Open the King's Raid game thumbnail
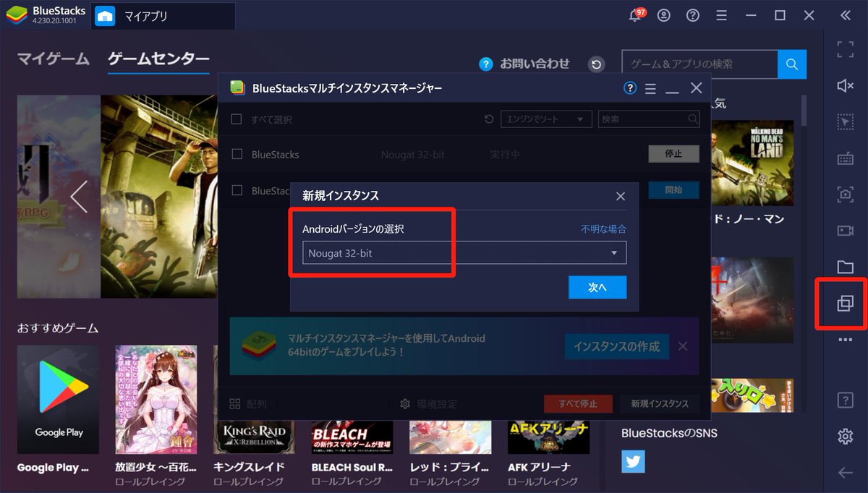This screenshot has width=868, height=493. pos(254,437)
